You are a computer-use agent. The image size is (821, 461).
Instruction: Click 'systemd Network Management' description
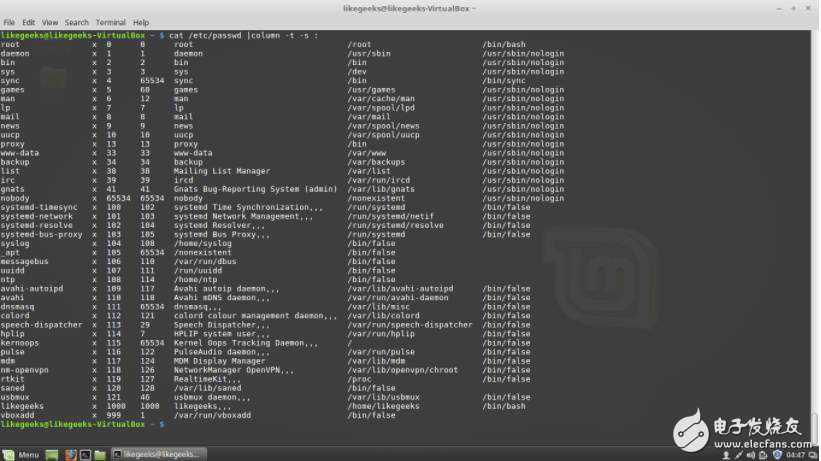pos(236,216)
